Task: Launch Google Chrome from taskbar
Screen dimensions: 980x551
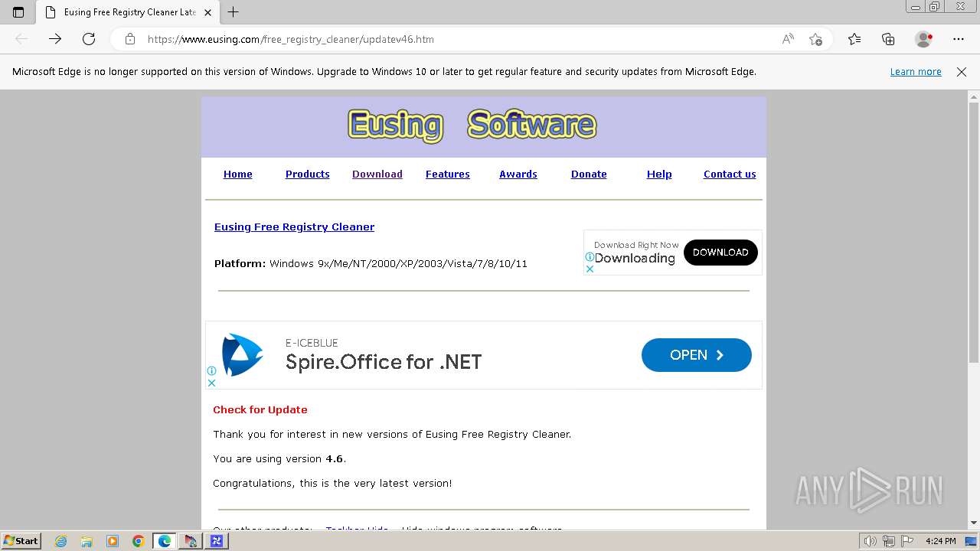Action: [x=139, y=541]
